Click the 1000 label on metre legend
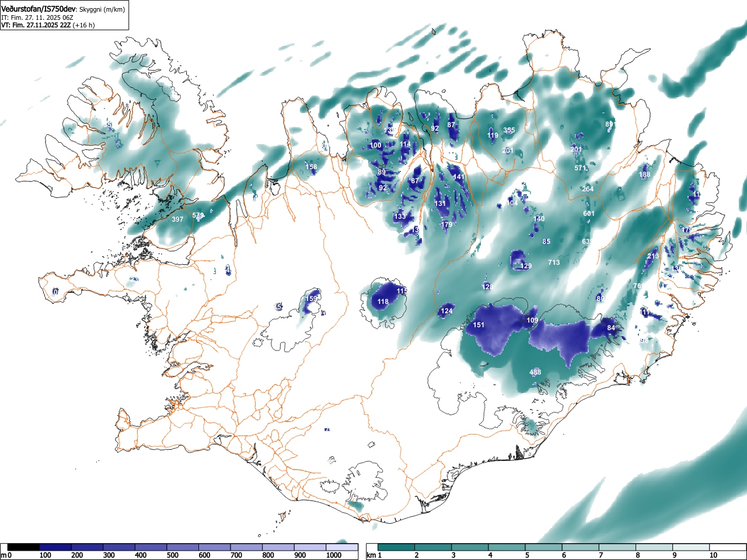The height and width of the screenshot is (560, 747). click(334, 555)
